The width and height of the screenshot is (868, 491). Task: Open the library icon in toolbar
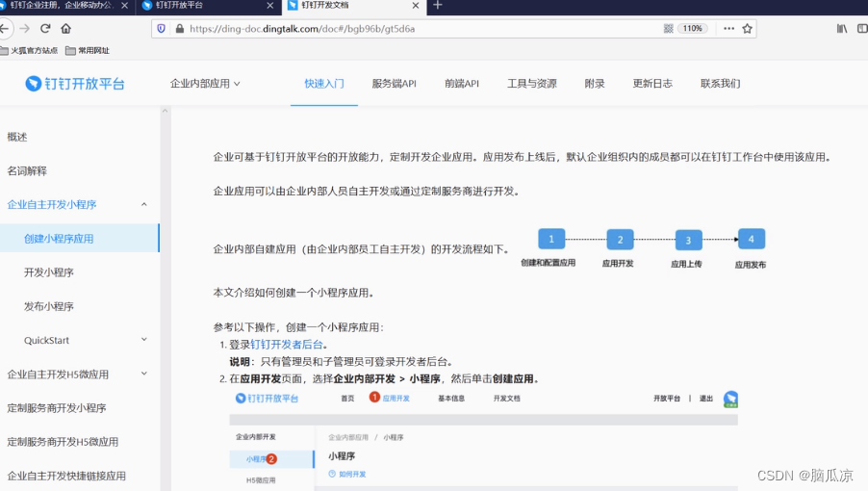[841, 28]
